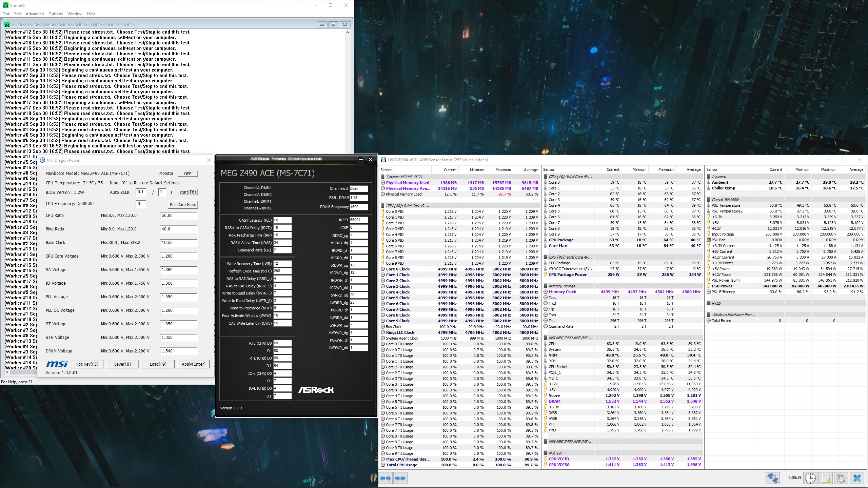Open the Help menu in Prime95

[x=91, y=14]
